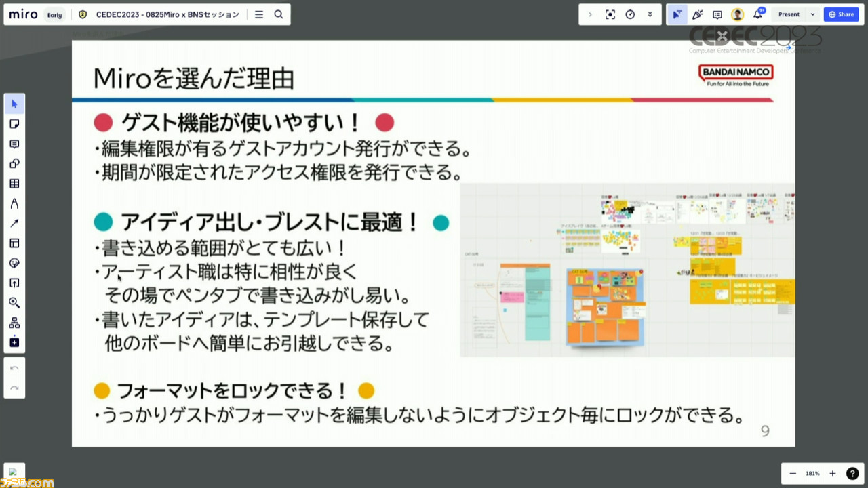Screen dimensions: 868x488
Task: Click the Upload tool icon
Action: [14, 283]
